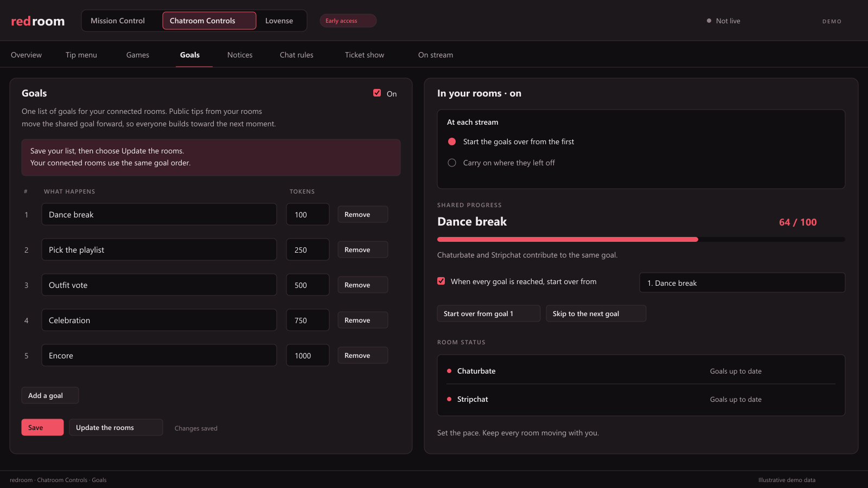
Task: Remove the Celebration goal
Action: pyautogui.click(x=362, y=320)
